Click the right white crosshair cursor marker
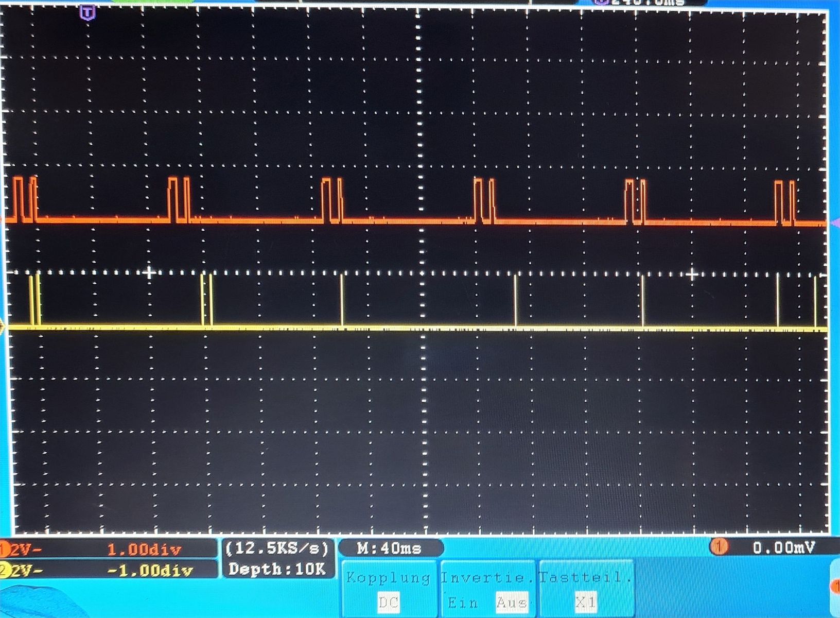The width and height of the screenshot is (840, 618). [692, 274]
